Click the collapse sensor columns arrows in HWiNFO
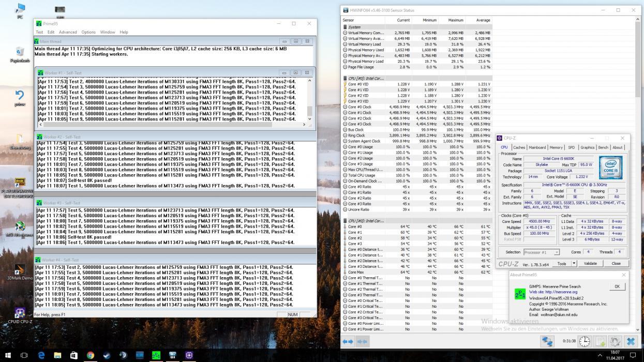 [362, 342]
